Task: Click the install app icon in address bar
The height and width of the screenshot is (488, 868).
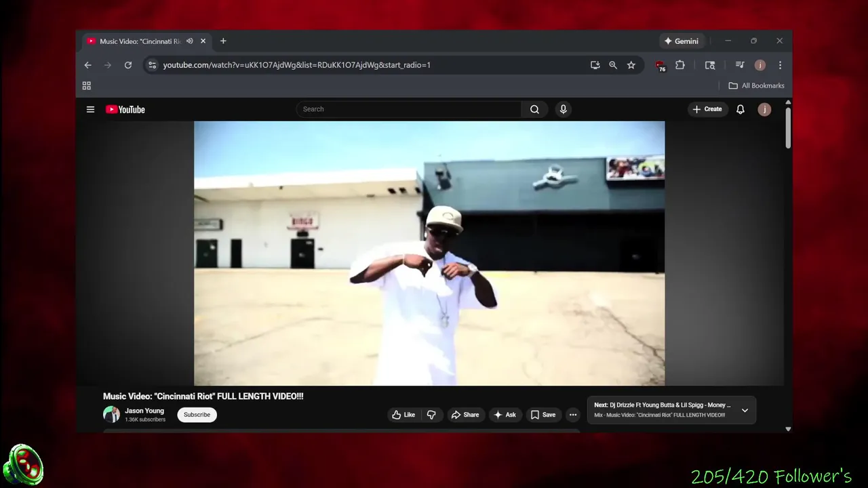Action: pos(595,65)
